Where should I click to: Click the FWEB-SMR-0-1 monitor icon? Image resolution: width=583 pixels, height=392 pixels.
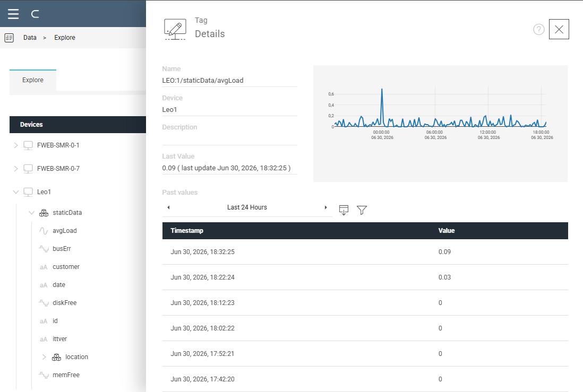28,145
